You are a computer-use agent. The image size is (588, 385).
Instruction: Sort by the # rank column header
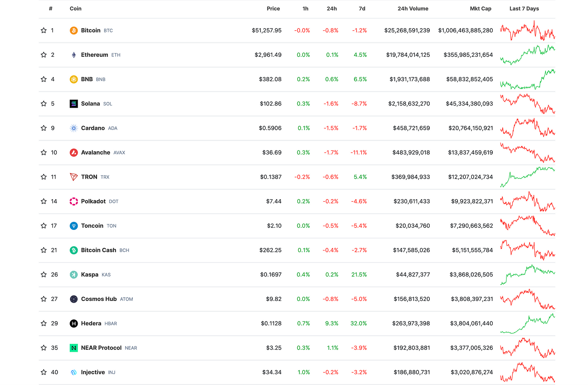click(x=51, y=8)
